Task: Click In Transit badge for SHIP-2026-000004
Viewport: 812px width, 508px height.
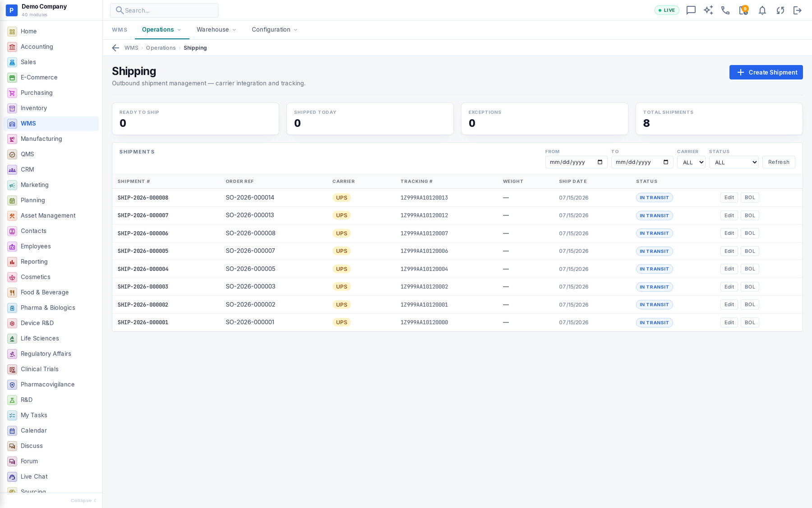Action: [x=654, y=269]
